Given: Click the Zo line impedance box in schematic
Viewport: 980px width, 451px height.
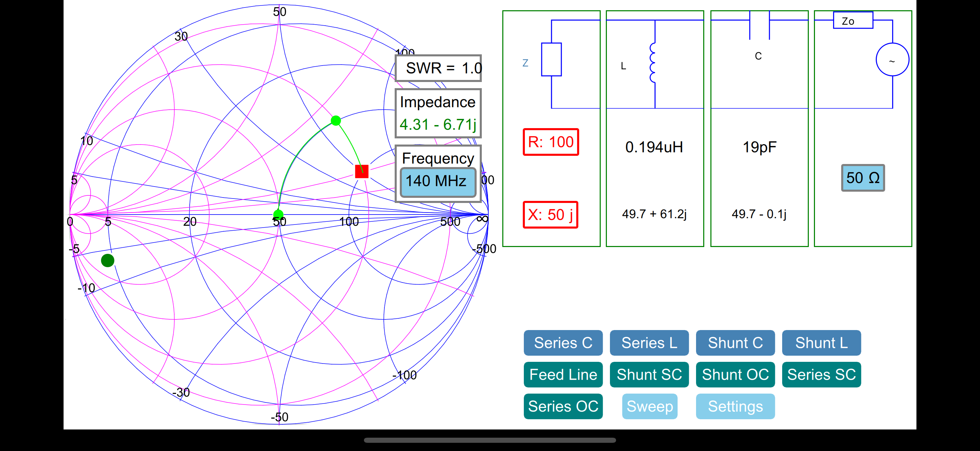Looking at the screenshot, I should point(853,20).
